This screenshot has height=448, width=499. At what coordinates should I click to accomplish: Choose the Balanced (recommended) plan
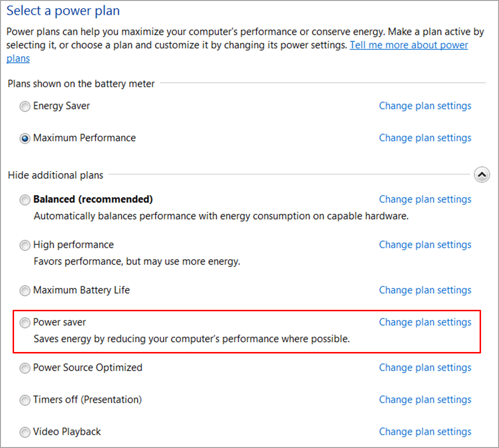[x=25, y=200]
